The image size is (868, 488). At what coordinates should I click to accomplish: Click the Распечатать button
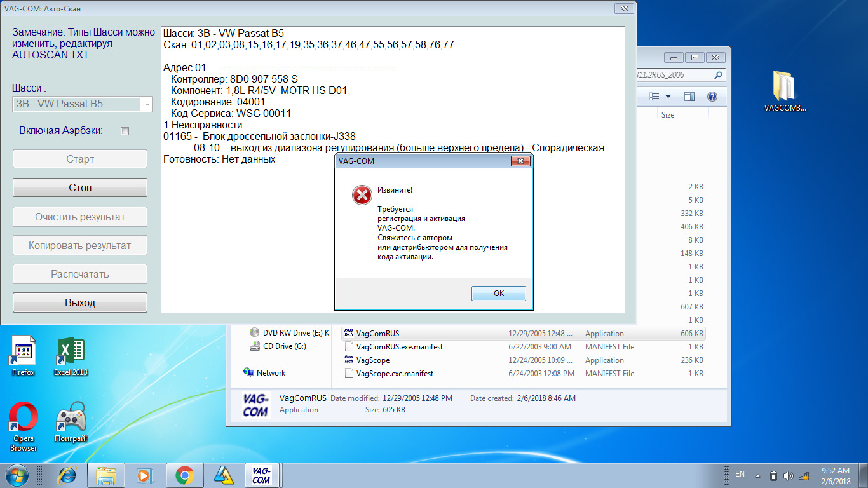(80, 274)
